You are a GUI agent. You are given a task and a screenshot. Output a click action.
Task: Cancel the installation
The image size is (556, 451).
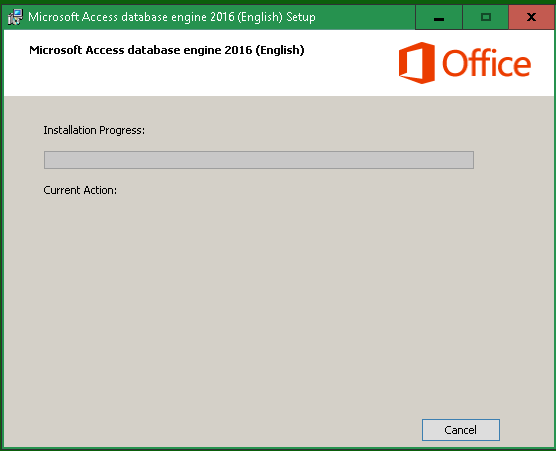click(461, 430)
